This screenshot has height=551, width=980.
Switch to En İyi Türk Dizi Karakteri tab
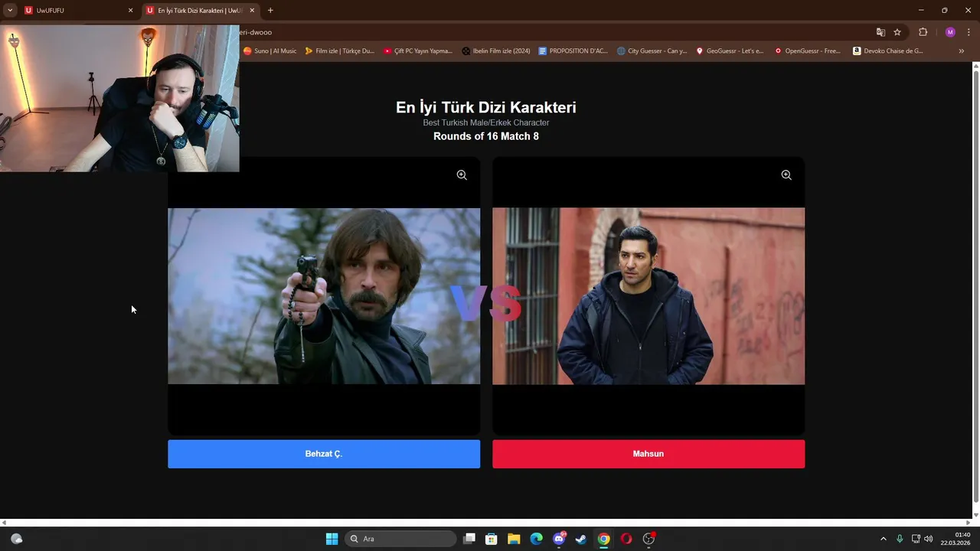point(201,11)
